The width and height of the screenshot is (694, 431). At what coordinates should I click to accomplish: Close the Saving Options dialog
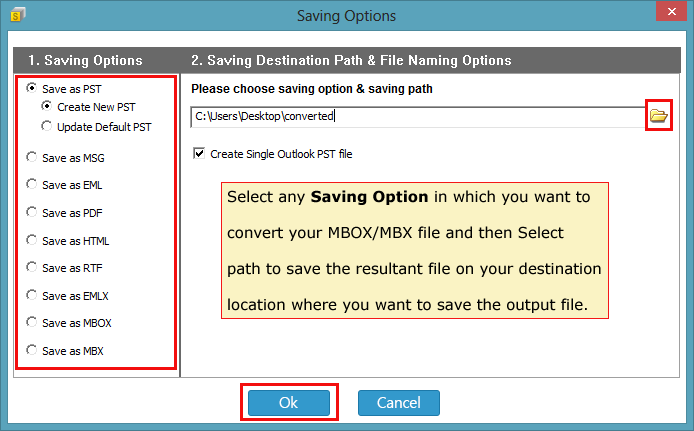pos(671,12)
